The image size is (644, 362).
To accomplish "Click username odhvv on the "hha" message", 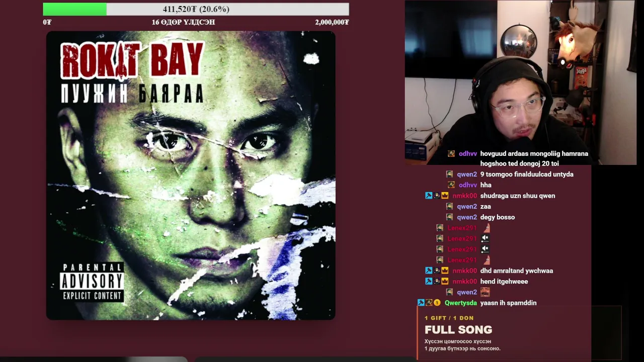I will [x=468, y=185].
